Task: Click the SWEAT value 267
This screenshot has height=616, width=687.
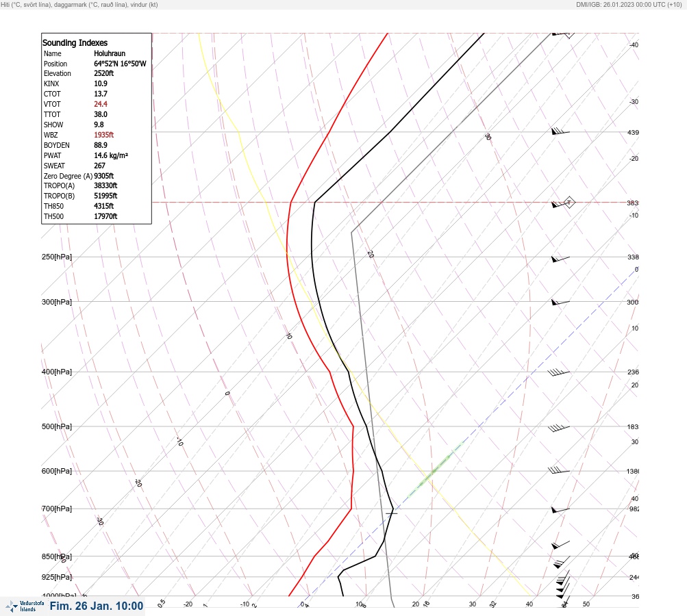Action: click(99, 166)
